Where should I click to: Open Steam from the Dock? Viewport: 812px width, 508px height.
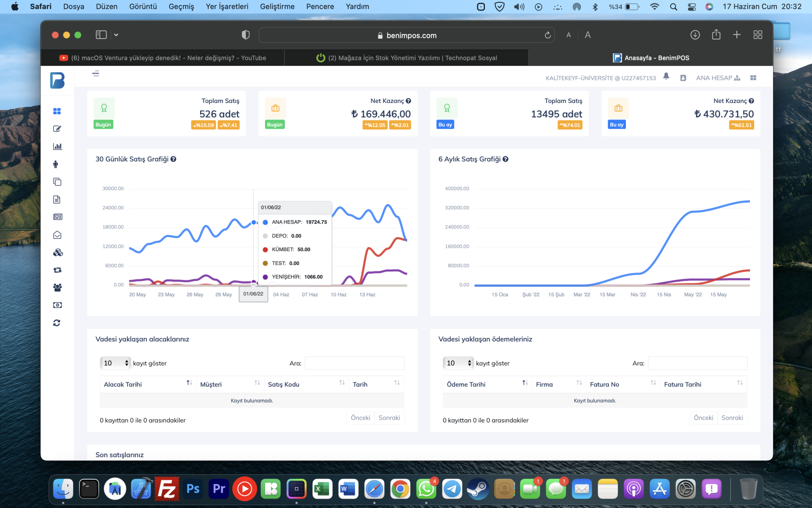(478, 489)
